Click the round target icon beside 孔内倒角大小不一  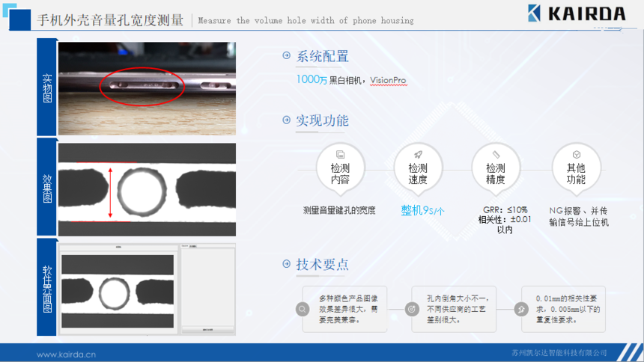click(x=412, y=309)
